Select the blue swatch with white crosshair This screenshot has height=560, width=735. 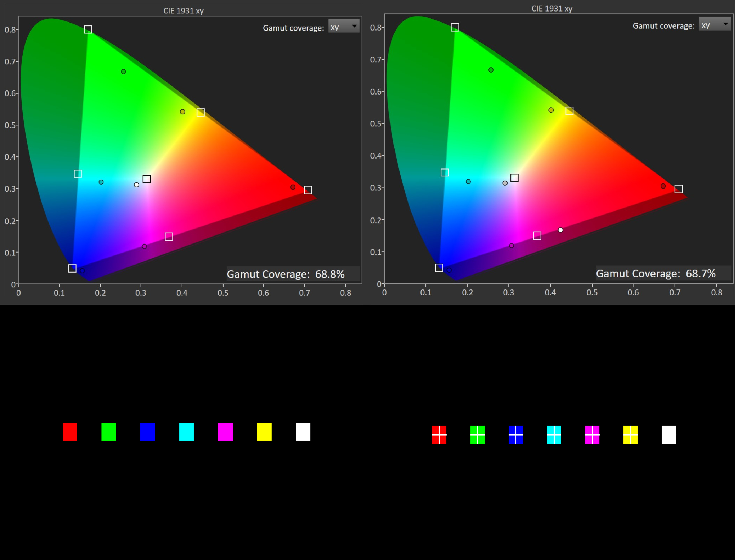coord(516,435)
